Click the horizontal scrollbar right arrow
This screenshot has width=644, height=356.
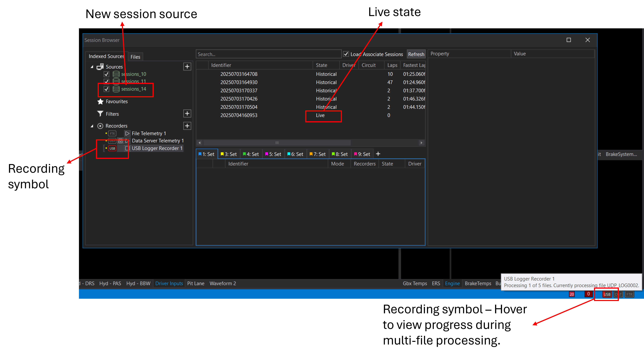(x=421, y=143)
